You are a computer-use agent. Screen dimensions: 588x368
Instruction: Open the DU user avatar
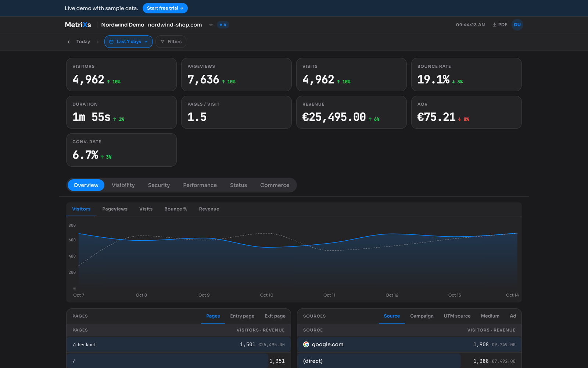tap(517, 25)
